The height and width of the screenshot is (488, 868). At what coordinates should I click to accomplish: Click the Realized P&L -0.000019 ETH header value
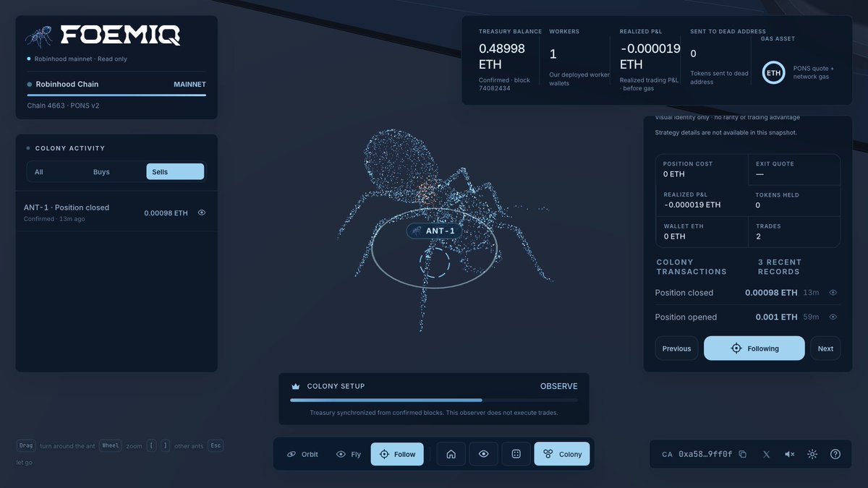[650, 56]
